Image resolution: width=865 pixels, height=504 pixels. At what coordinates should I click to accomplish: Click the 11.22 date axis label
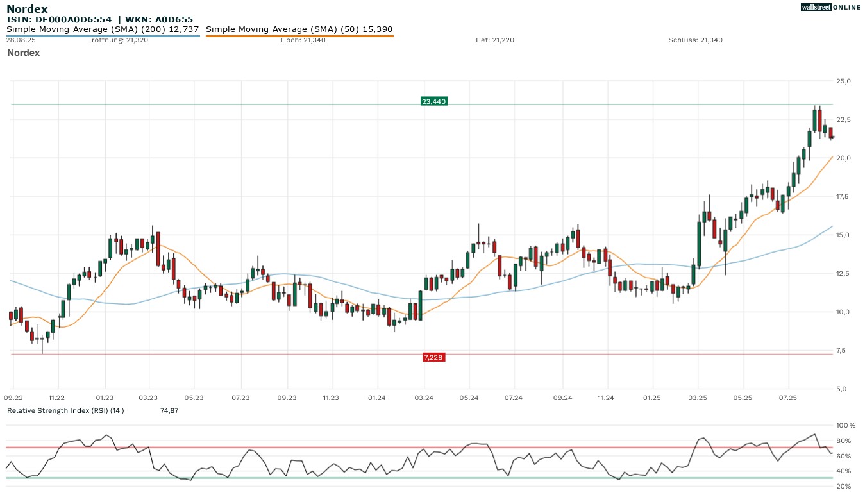click(58, 398)
